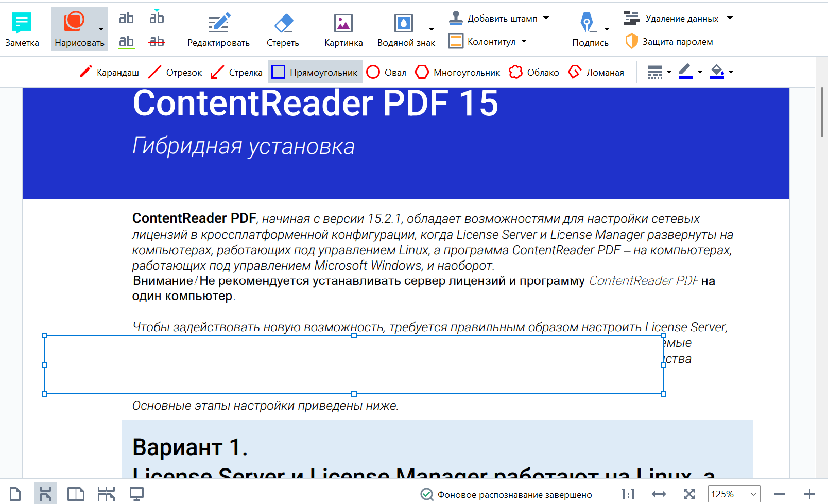
Task: Click the left-middle handle of the selected rectangle
Action: click(x=44, y=364)
